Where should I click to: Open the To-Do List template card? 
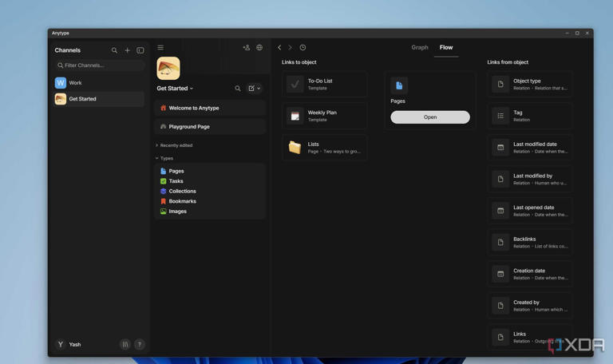[x=325, y=84]
